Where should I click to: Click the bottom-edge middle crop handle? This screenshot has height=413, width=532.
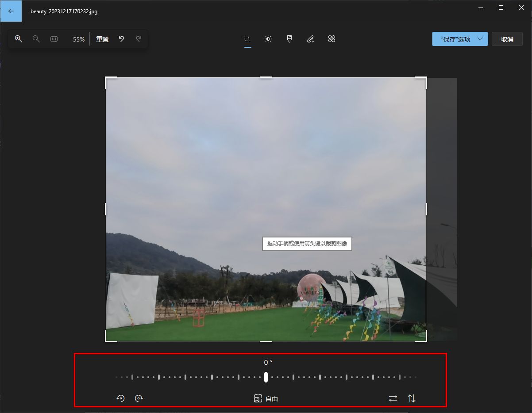[x=266, y=341]
